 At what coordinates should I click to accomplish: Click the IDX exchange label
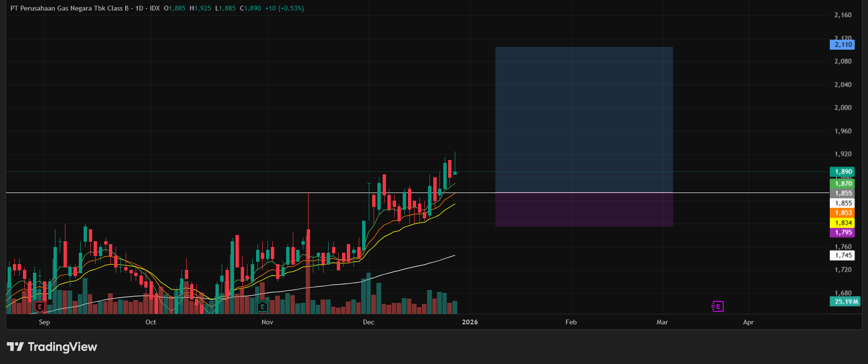[x=155, y=8]
